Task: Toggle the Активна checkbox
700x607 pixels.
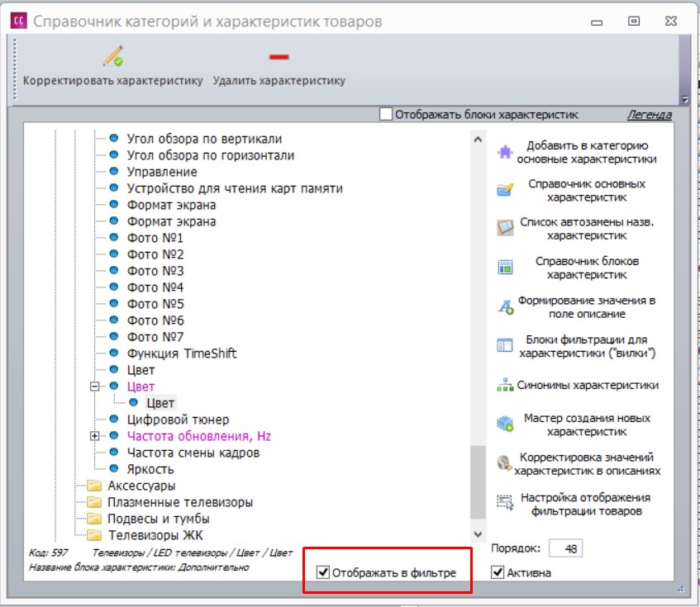Action: (498, 572)
